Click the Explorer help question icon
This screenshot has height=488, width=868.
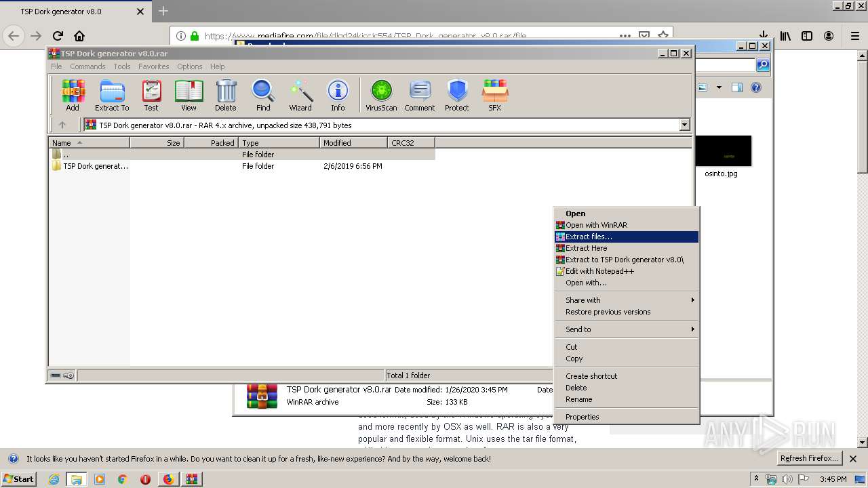pyautogui.click(x=756, y=87)
